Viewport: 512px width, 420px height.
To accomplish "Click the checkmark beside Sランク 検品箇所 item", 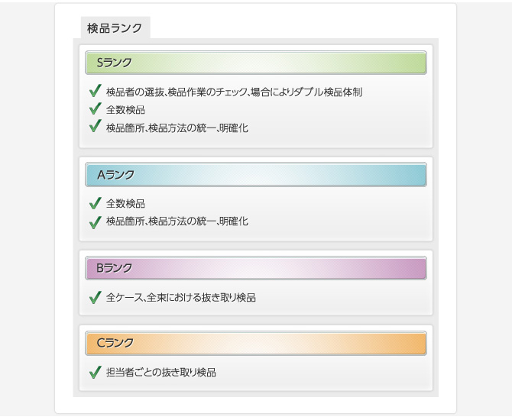I will click(x=96, y=127).
